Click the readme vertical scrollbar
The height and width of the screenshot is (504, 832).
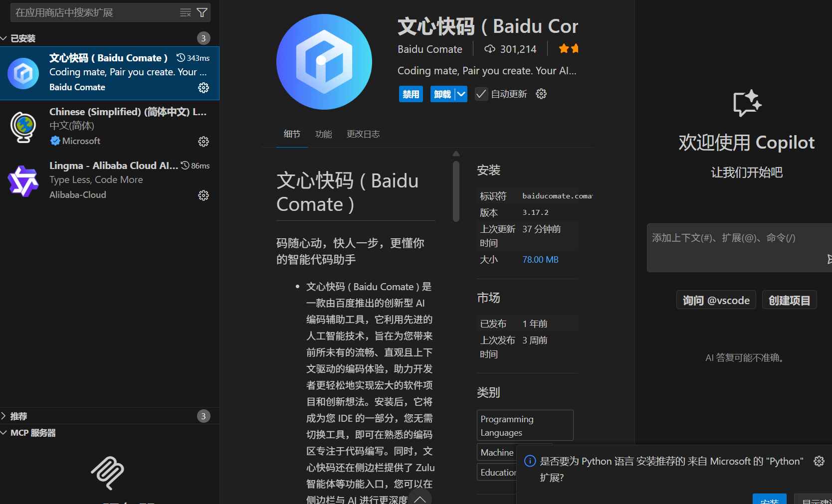(x=456, y=191)
